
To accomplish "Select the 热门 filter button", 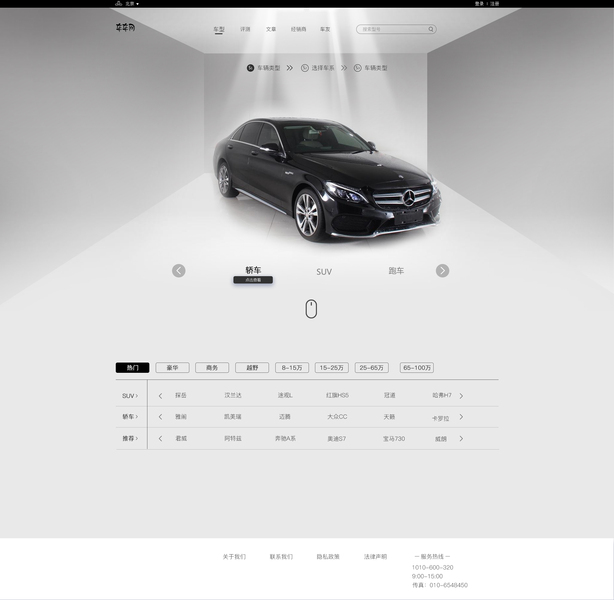I will click(132, 367).
